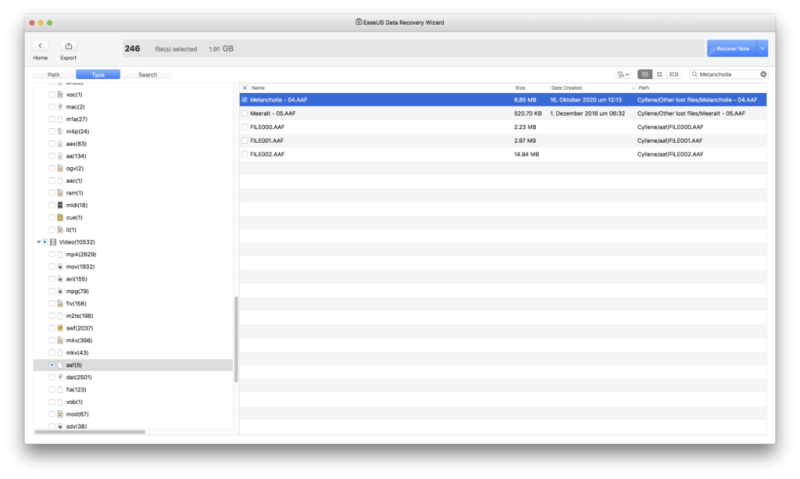Viewport: 800px width, 479px height.
Task: Select the aa(134) file type
Action: (76, 156)
